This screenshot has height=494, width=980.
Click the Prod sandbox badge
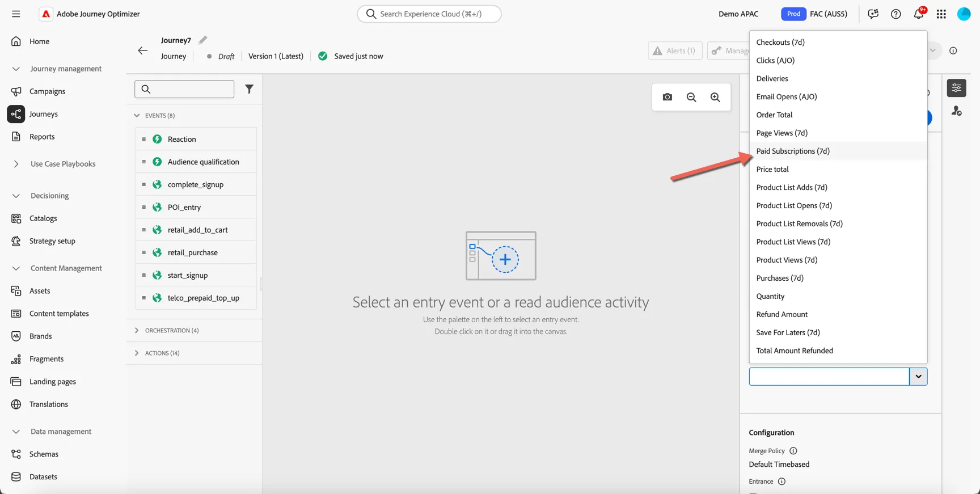pos(793,14)
